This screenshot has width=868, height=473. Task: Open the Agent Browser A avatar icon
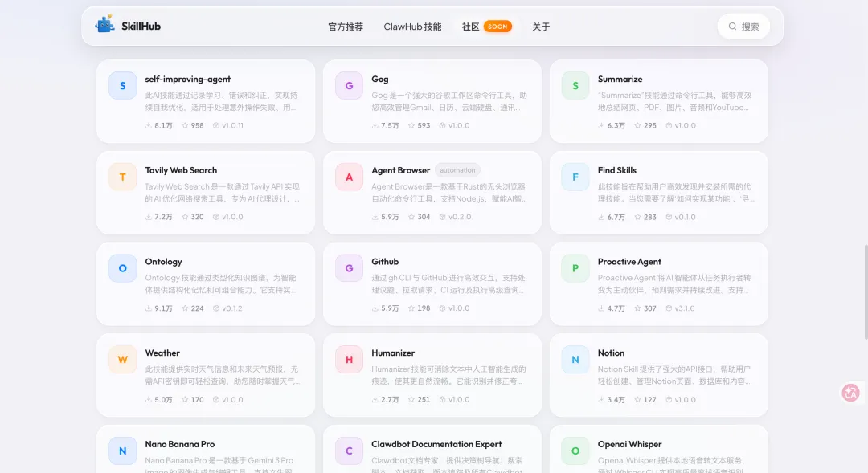tap(350, 177)
